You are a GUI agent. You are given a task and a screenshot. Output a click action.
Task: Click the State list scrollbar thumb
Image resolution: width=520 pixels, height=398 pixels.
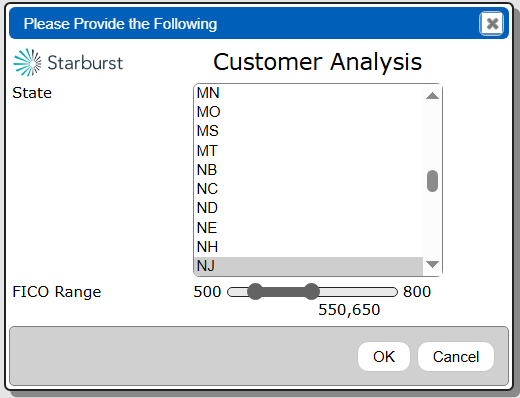point(432,181)
